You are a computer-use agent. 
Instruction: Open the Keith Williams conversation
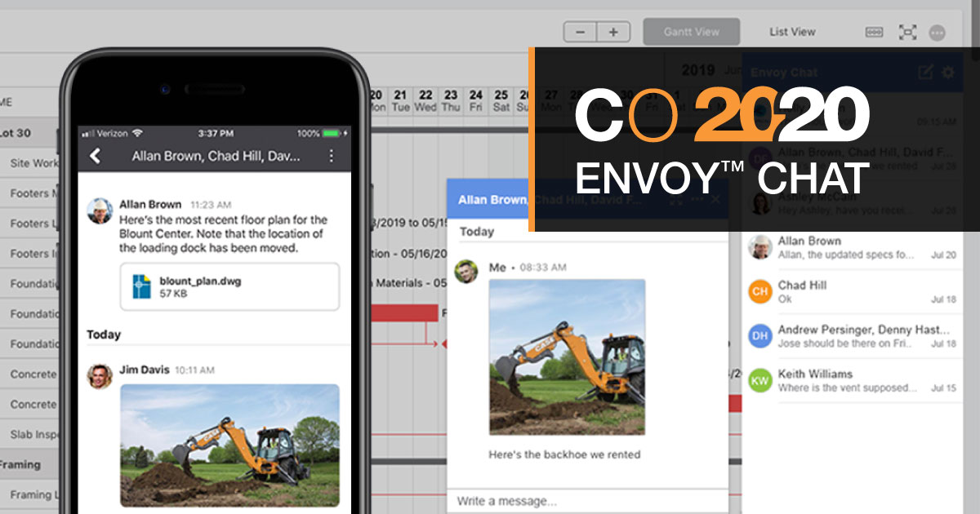(x=852, y=380)
